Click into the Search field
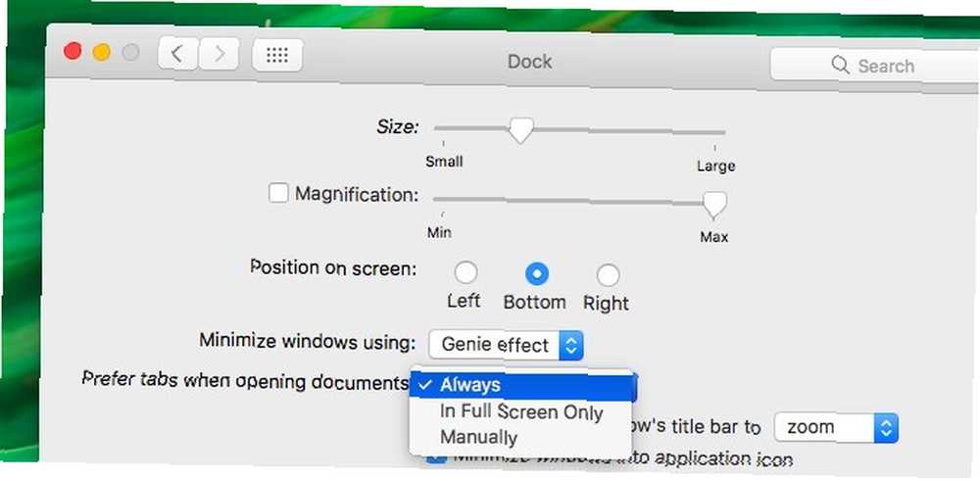Screen dimensions: 980x481 point(875,65)
